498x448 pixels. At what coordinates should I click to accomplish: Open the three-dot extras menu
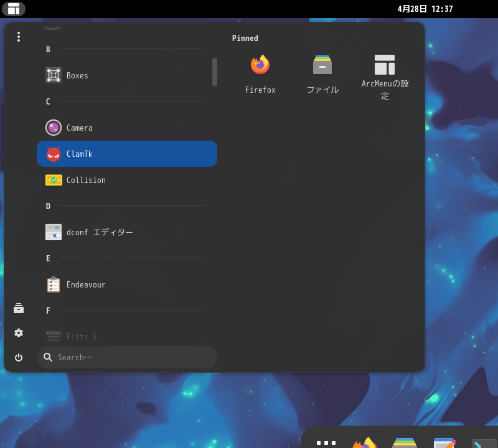pyautogui.click(x=19, y=37)
